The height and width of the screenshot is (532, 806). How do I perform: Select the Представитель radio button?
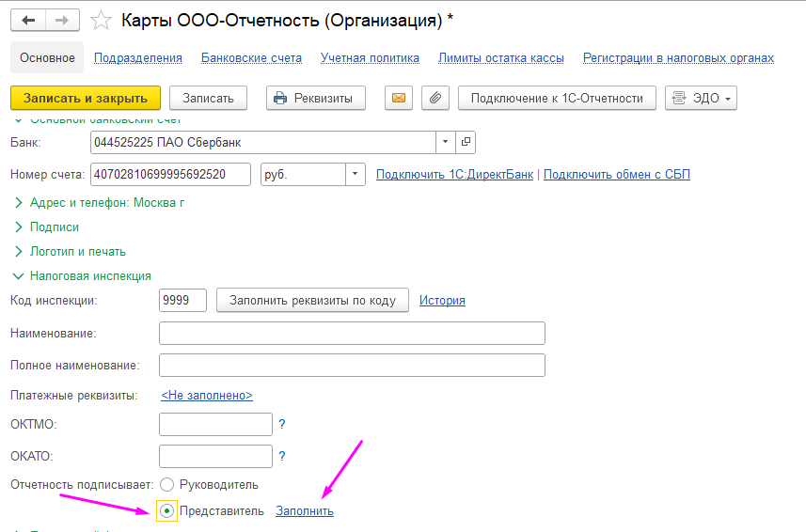[x=167, y=510]
